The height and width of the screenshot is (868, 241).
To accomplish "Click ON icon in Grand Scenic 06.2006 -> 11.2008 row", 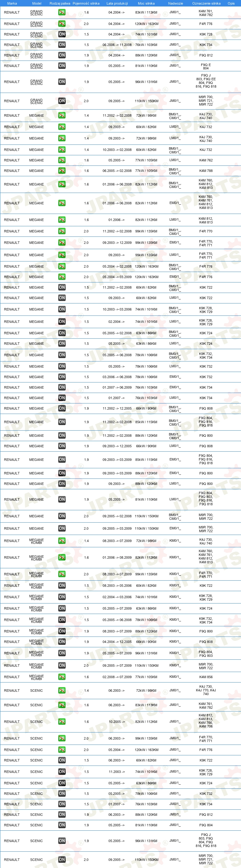I will coord(62,45).
